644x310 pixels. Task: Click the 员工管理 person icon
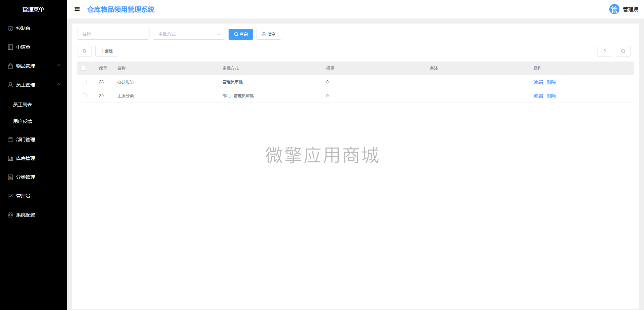pyautogui.click(x=10, y=85)
